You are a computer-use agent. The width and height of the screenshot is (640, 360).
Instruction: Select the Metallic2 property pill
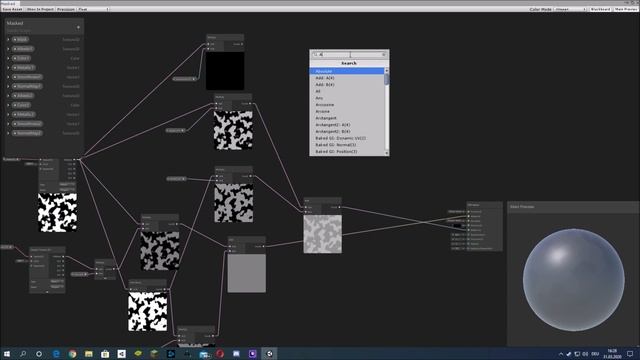pyautogui.click(x=24, y=115)
